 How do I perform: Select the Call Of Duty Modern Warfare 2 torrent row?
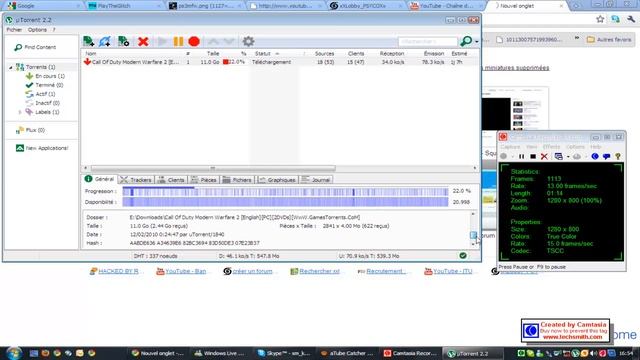click(280, 62)
